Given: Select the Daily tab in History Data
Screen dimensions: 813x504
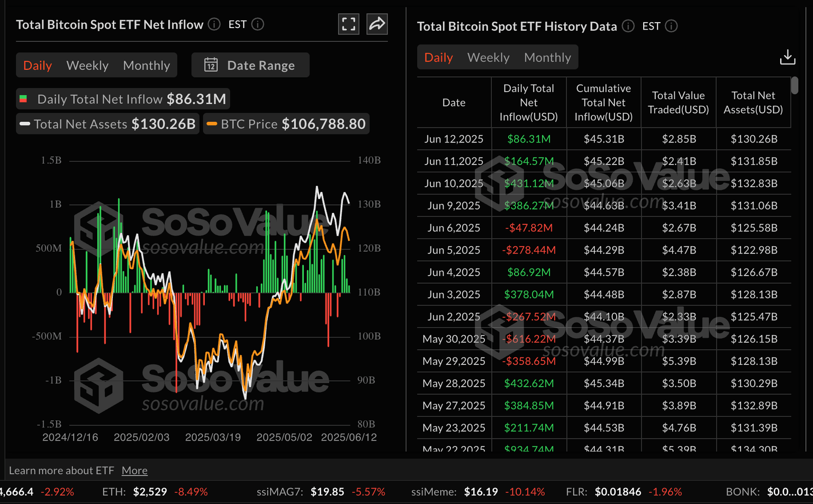Looking at the screenshot, I should [x=439, y=57].
